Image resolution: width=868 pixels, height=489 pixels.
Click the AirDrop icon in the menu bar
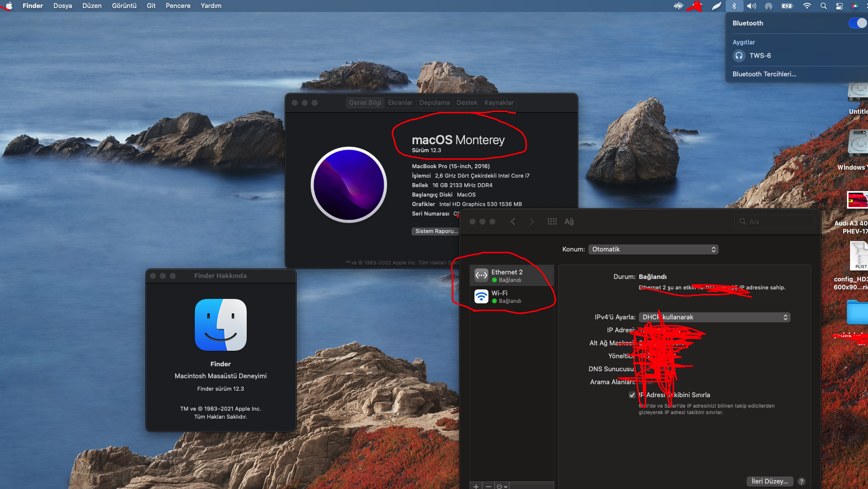tap(769, 6)
